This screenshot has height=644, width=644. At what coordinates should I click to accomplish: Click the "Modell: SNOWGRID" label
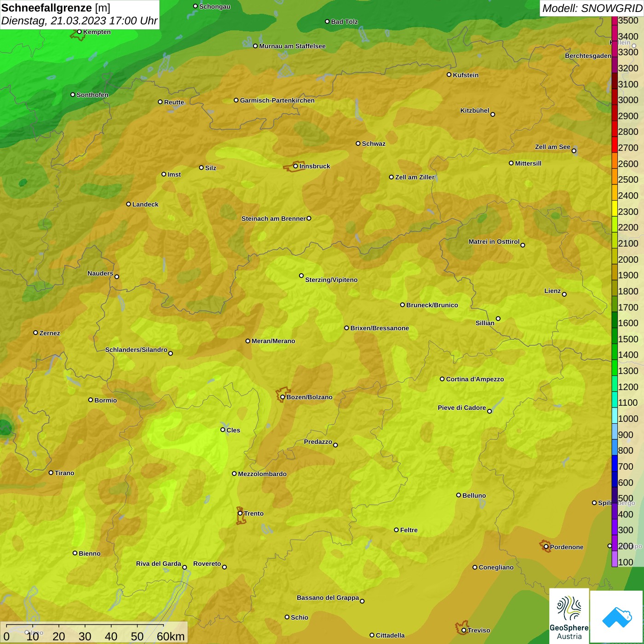click(592, 8)
